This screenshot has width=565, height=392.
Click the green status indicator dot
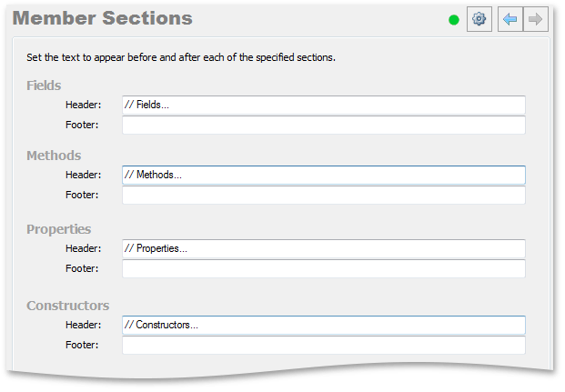(454, 20)
